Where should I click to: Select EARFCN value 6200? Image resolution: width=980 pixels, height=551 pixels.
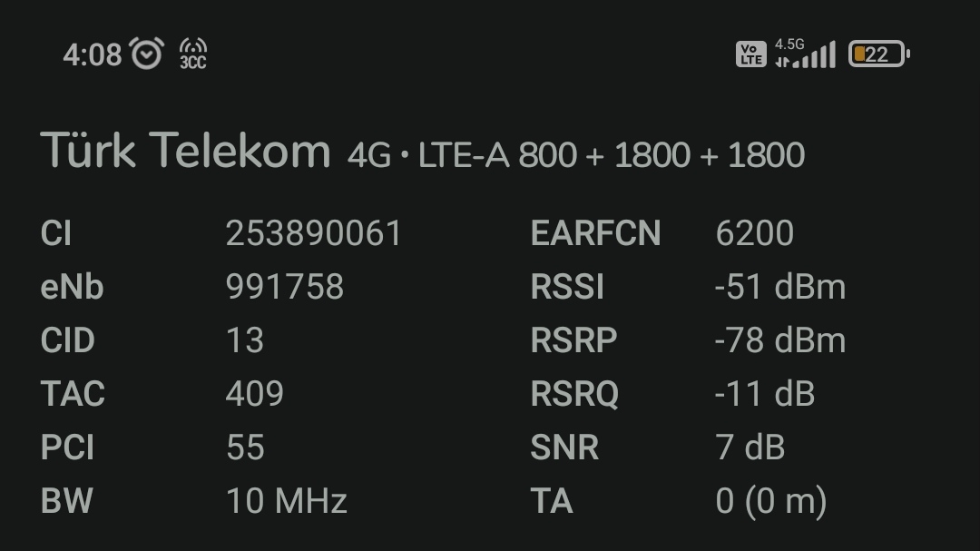tap(754, 233)
